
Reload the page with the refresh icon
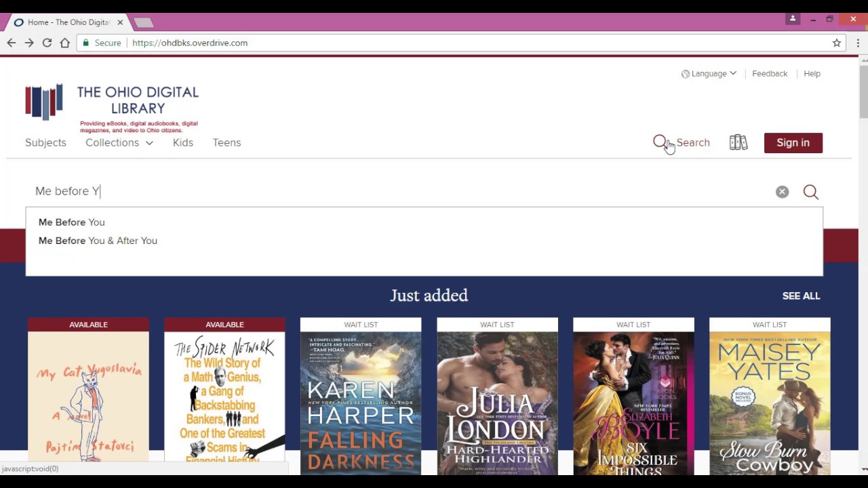coord(47,43)
